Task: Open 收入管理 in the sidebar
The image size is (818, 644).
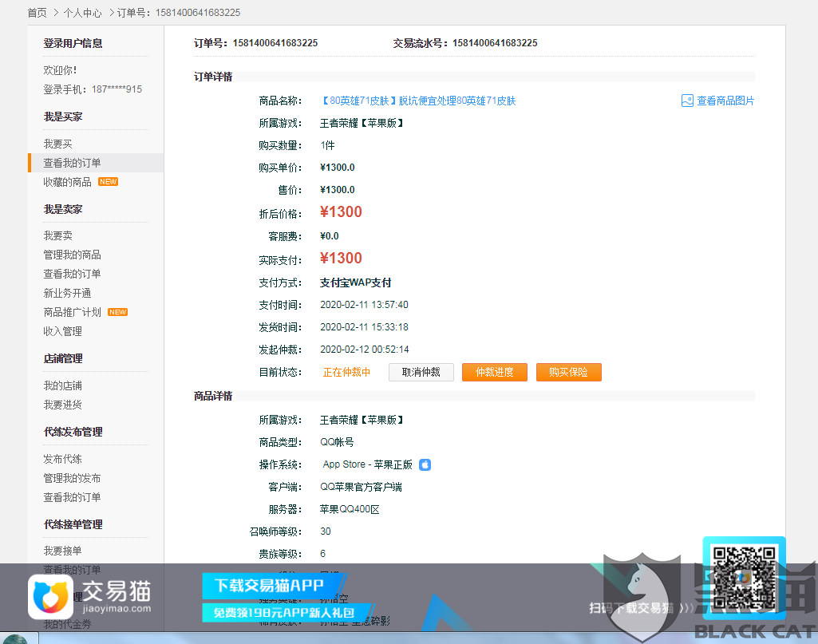Action: coord(62,332)
